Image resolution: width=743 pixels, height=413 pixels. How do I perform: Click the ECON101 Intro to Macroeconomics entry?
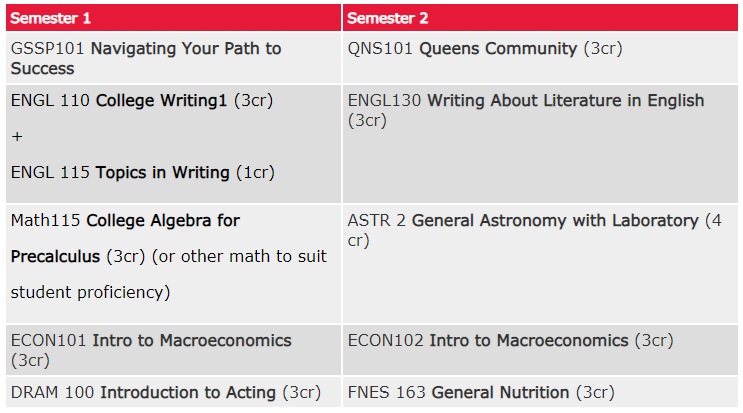[151, 341]
